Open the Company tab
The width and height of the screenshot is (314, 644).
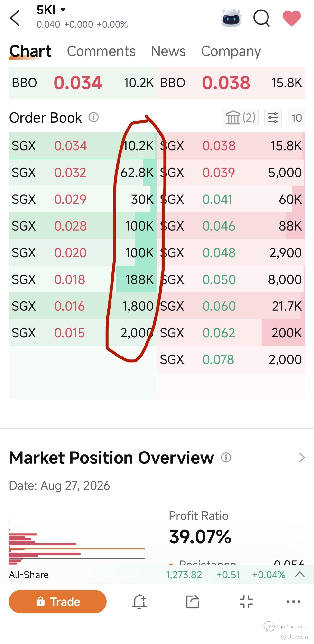tap(231, 51)
